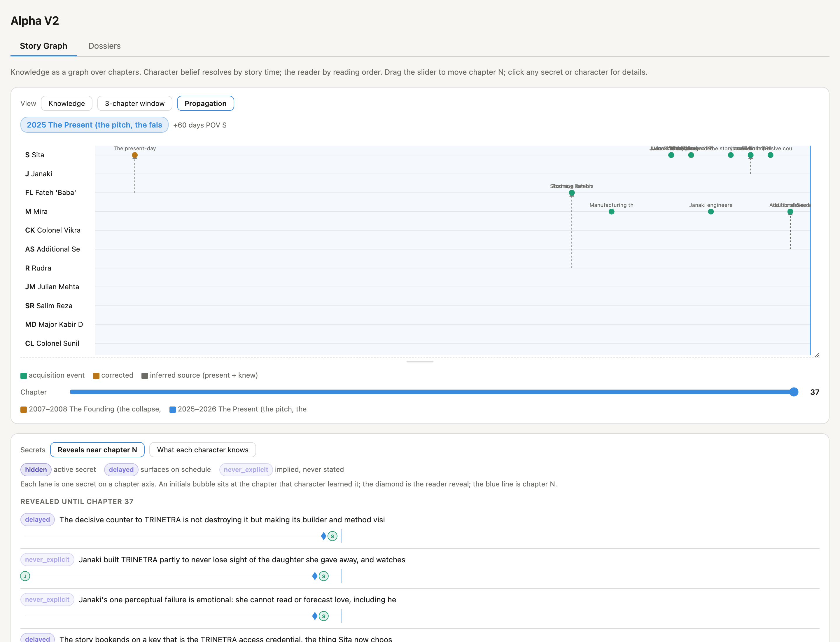Click the green event dot on Fateh 'Baba' row
The height and width of the screenshot is (642, 840).
[x=572, y=193]
